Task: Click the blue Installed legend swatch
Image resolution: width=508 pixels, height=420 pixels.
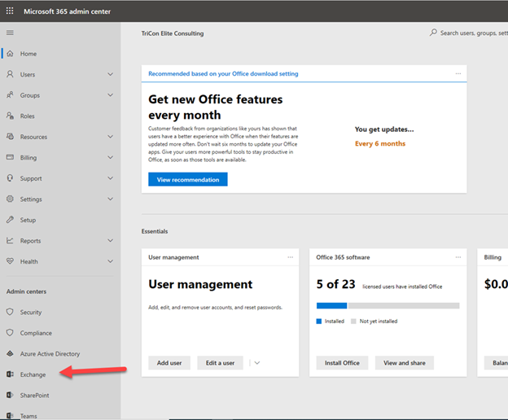Action: point(319,321)
